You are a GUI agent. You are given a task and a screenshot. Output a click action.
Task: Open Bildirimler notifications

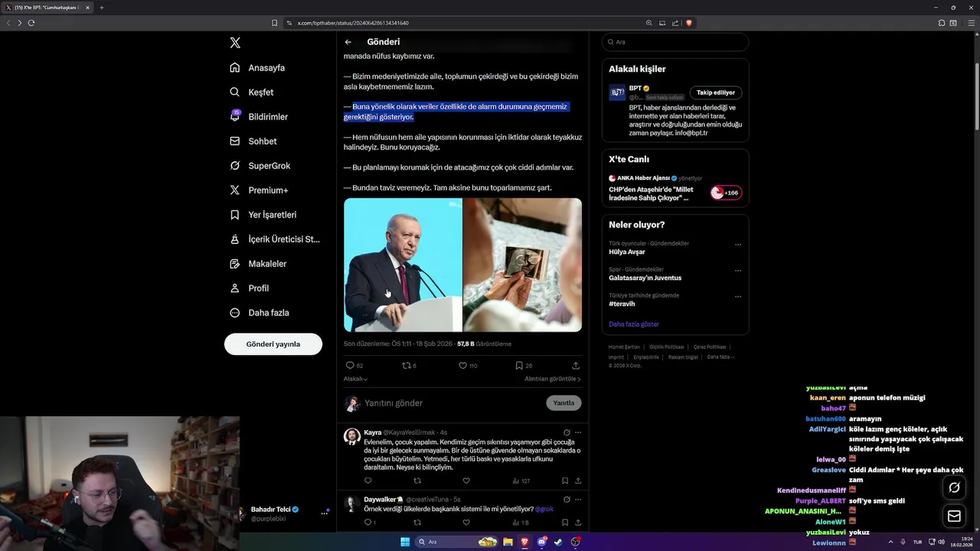pyautogui.click(x=259, y=116)
